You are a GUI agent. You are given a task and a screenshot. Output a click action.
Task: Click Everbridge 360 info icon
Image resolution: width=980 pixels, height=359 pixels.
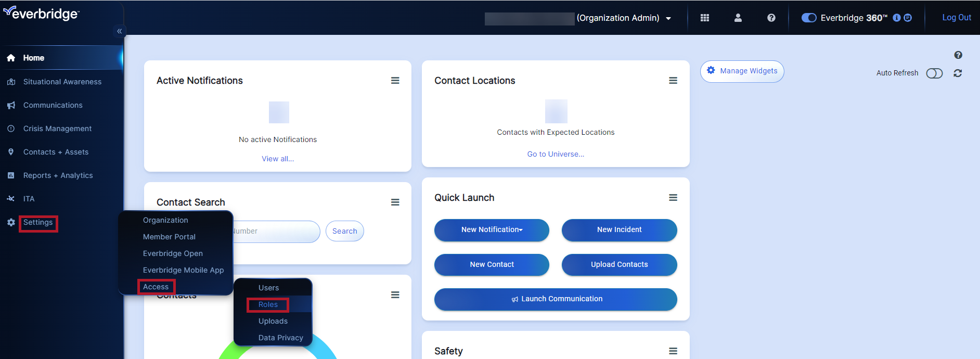tap(897, 18)
